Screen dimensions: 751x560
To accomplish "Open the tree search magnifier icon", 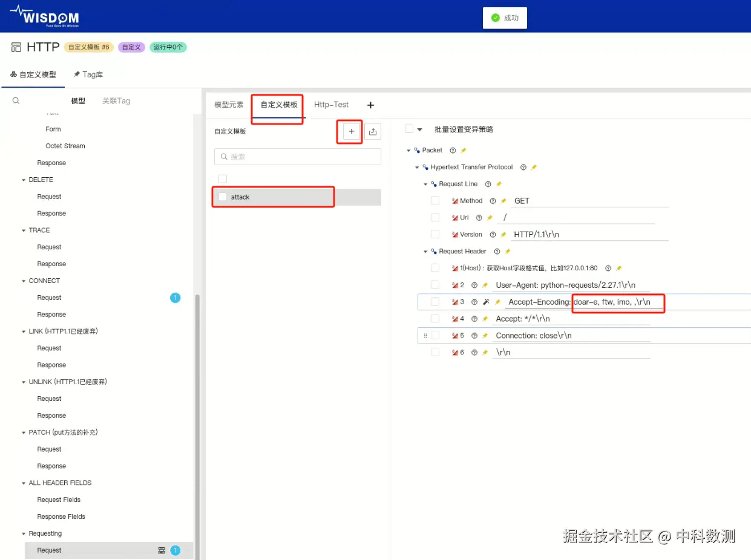I will pos(16,101).
